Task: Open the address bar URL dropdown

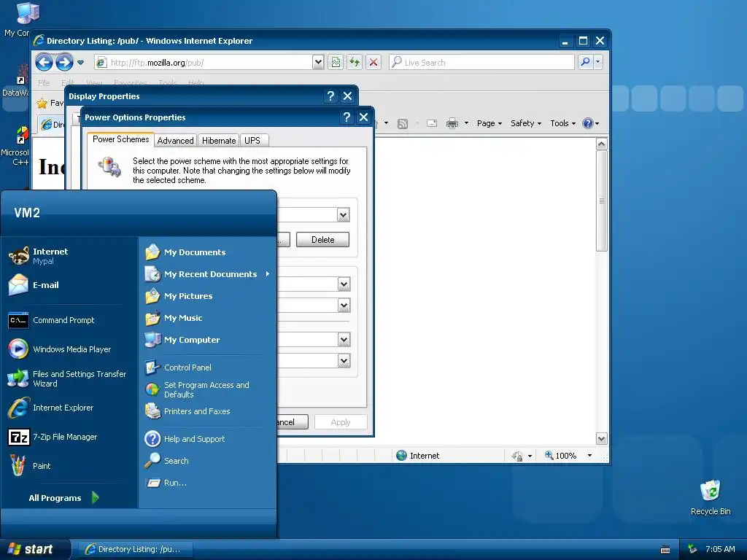Action: tap(318, 62)
